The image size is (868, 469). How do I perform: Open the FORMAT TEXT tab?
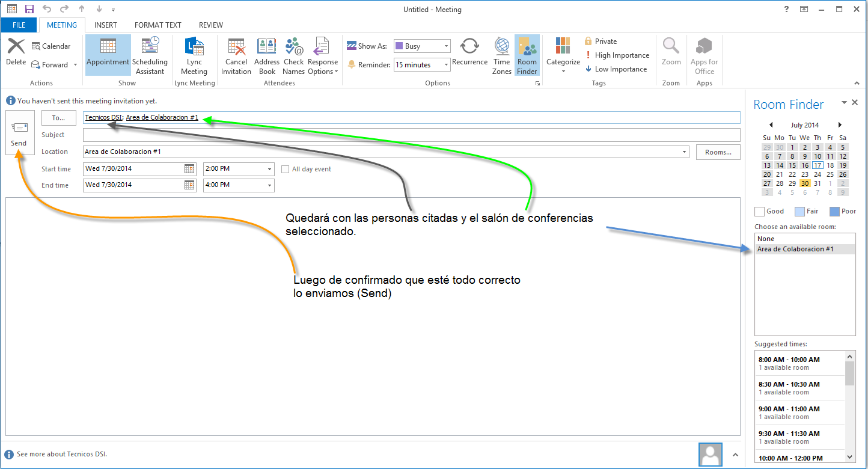click(x=157, y=25)
